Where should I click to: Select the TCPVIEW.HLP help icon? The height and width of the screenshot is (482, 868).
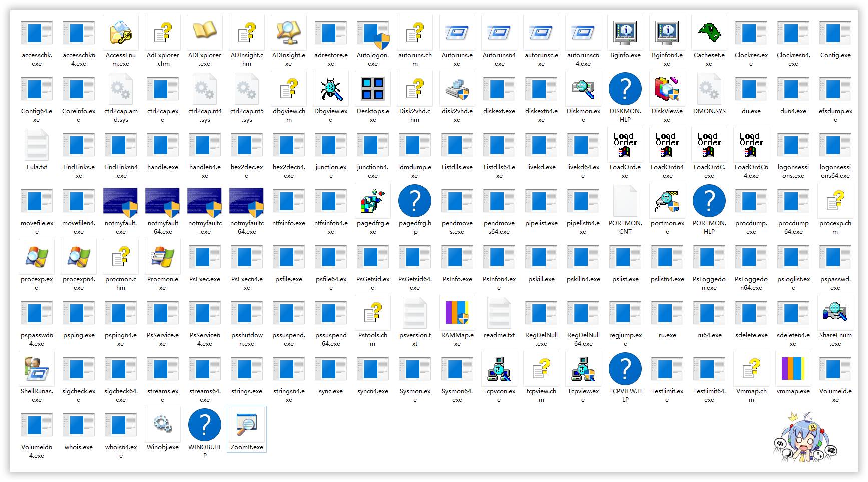click(625, 369)
